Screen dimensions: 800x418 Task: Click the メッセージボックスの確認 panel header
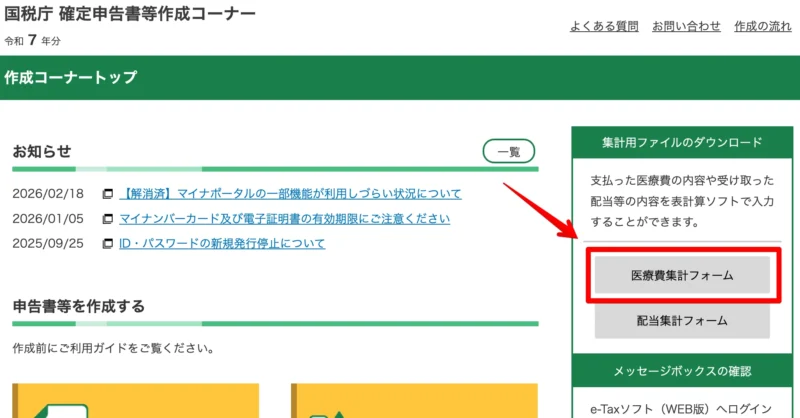point(682,371)
